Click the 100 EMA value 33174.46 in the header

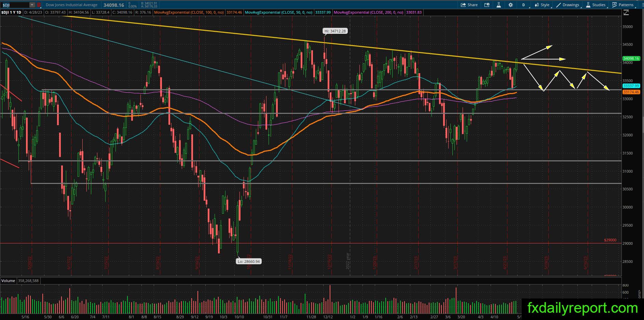coord(234,12)
